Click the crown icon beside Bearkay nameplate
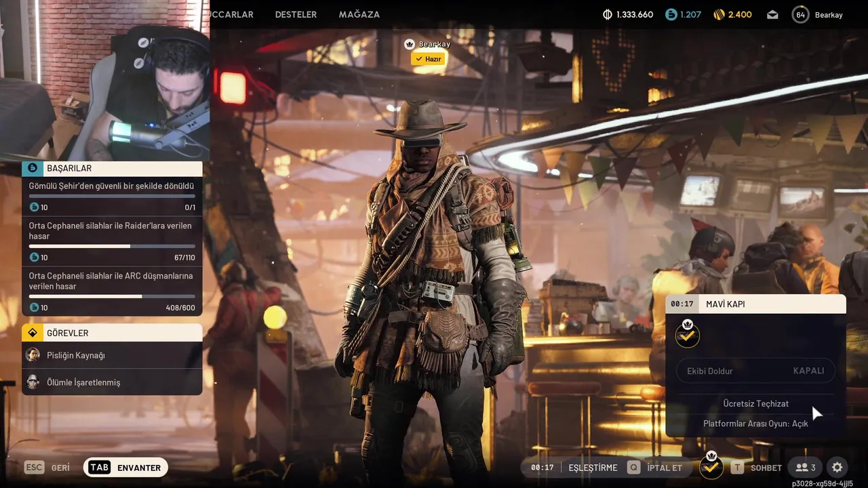The image size is (868, 488). click(x=410, y=44)
